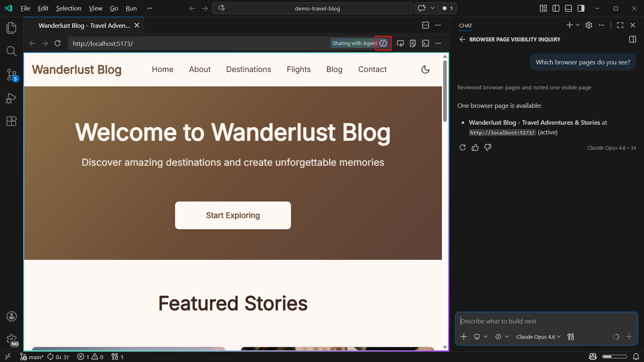
Task: Toggle dark mode with moon icon
Action: click(425, 70)
